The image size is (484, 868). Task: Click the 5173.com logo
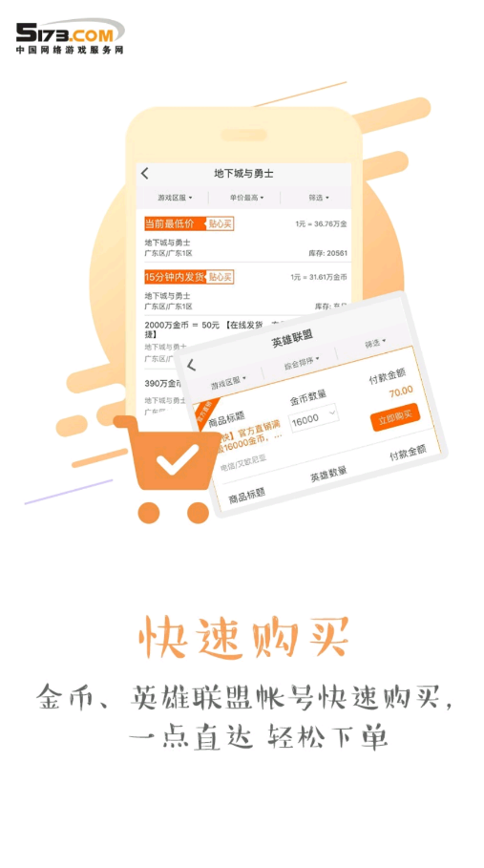[71, 35]
